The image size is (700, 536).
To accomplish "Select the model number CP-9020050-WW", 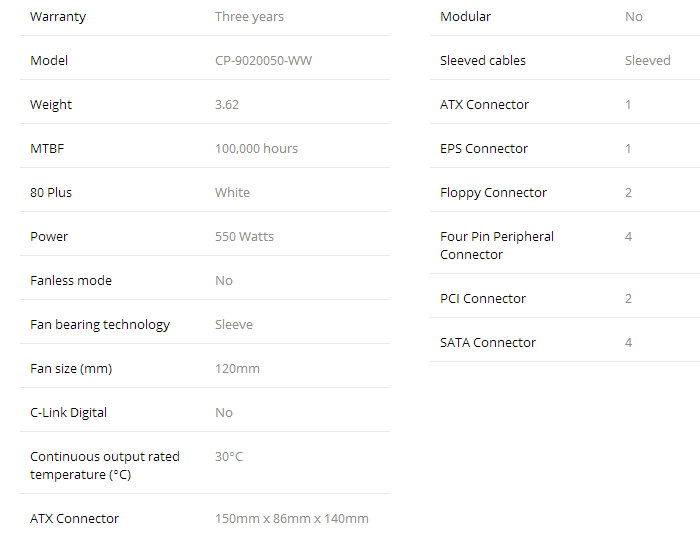I will pyautogui.click(x=263, y=61).
